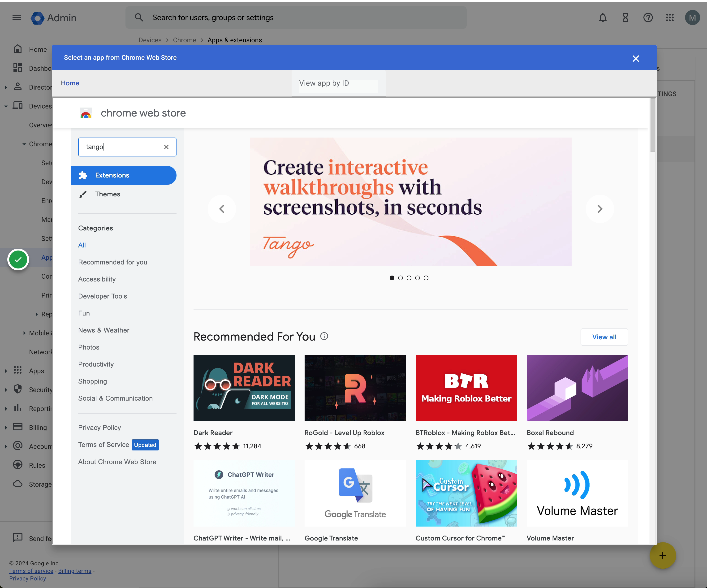Expand the Directory section arrow

pyautogui.click(x=6, y=87)
